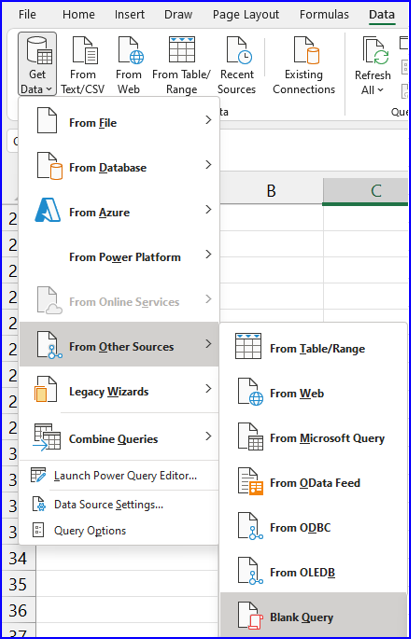Expand the From Power Platform arrow
Image resolution: width=411 pixels, height=639 pixels.
point(208,254)
